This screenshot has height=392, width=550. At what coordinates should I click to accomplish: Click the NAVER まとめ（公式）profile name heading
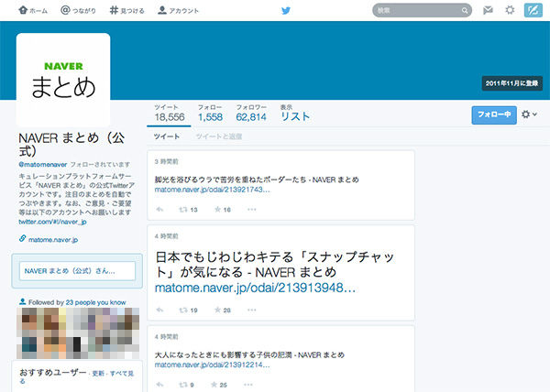(x=71, y=145)
